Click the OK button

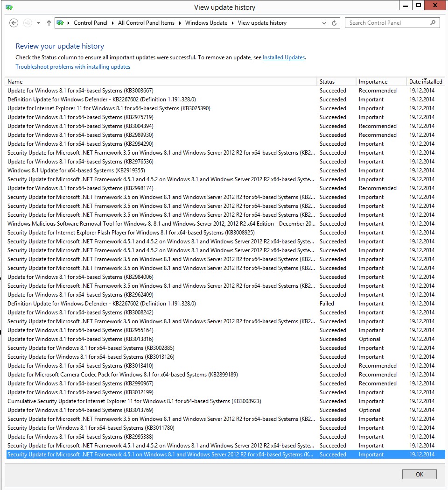(419, 475)
